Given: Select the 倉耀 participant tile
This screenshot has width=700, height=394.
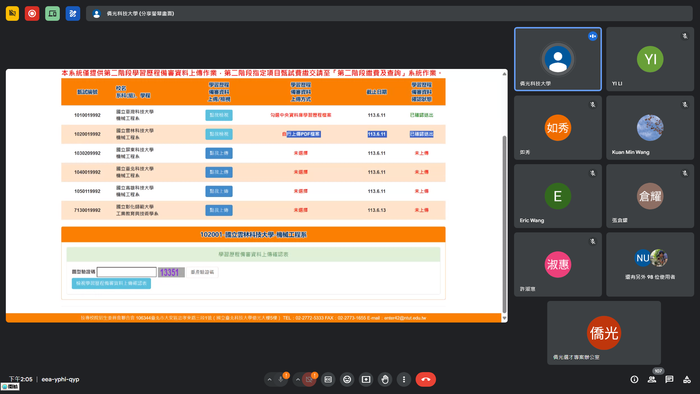Looking at the screenshot, I should coord(650,196).
